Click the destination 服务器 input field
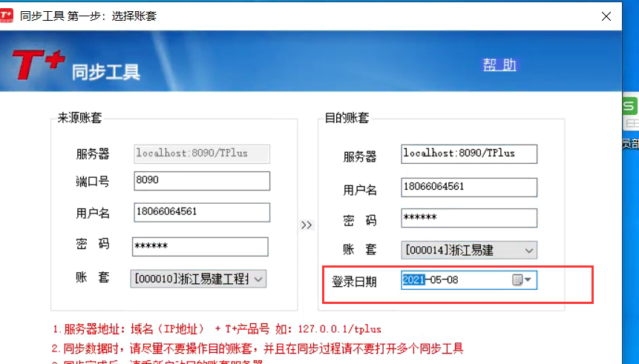The width and height of the screenshot is (639, 364). tap(469, 154)
